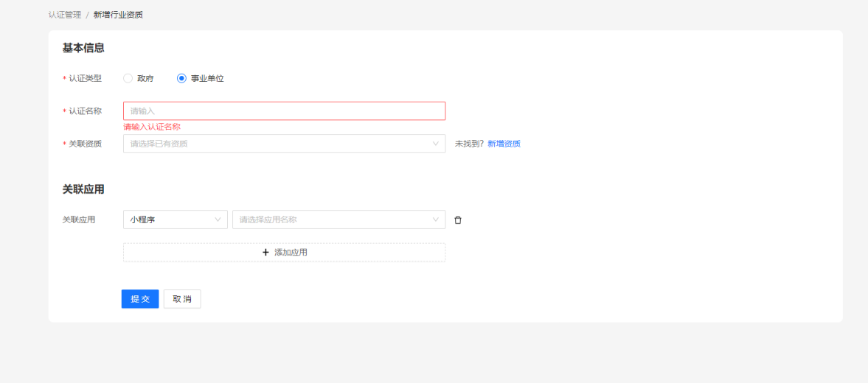Open the 请选择应用名称 dropdown
The height and width of the screenshot is (383, 868).
338,219
